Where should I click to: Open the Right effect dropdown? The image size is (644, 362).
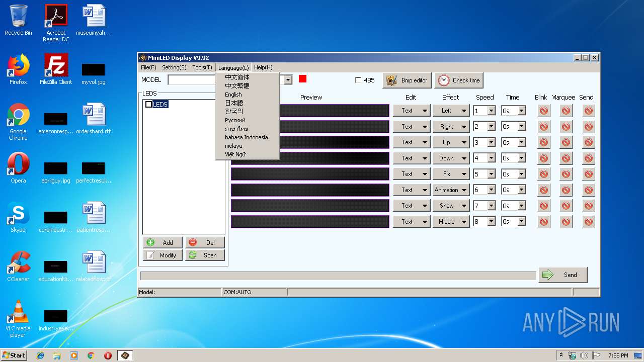pos(451,127)
